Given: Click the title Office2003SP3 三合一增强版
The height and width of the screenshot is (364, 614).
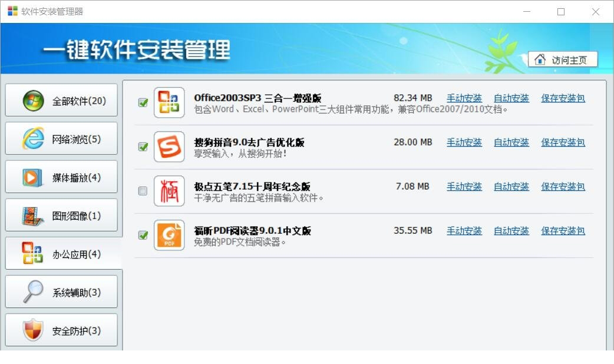Looking at the screenshot, I should (258, 98).
